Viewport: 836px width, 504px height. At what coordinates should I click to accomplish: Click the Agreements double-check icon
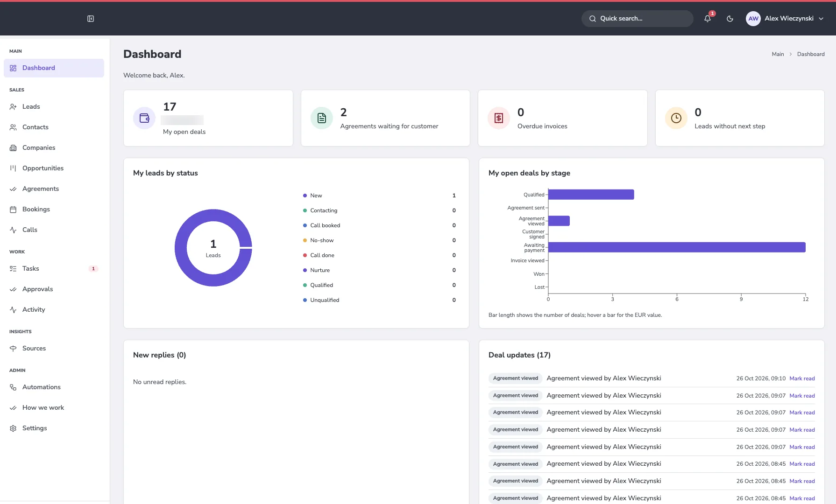[x=13, y=189]
